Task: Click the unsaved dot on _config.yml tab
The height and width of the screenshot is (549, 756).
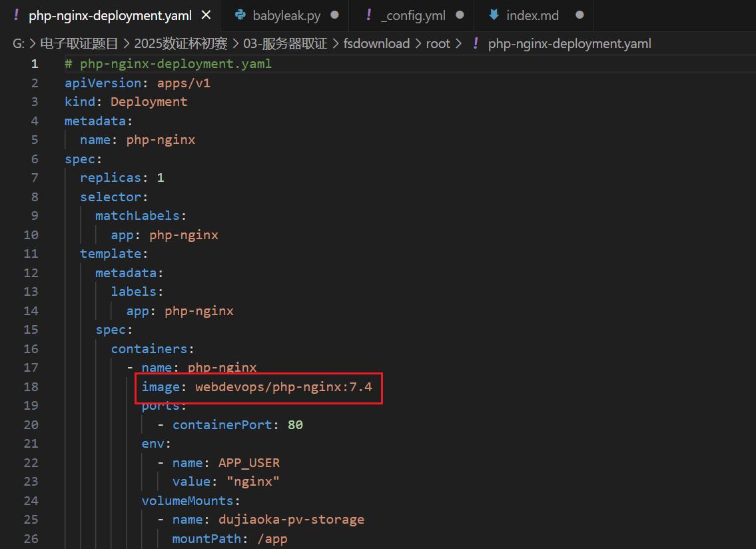Action: pos(460,15)
